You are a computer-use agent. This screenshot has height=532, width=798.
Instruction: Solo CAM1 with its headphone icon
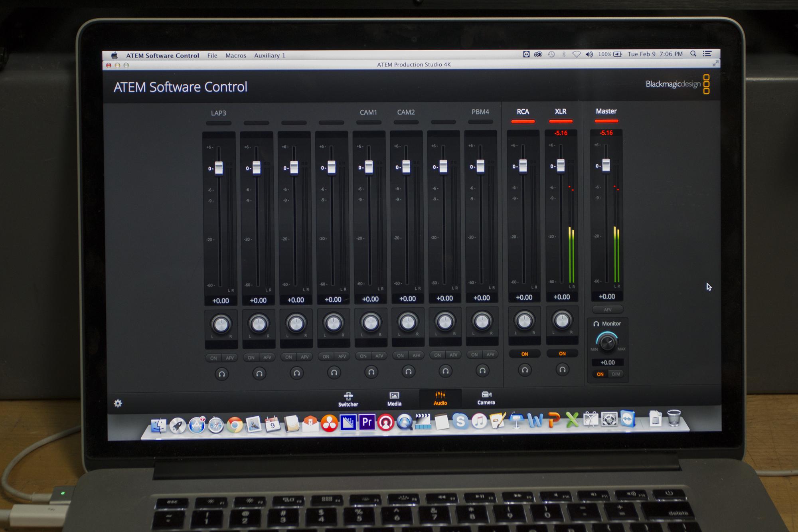(x=371, y=372)
